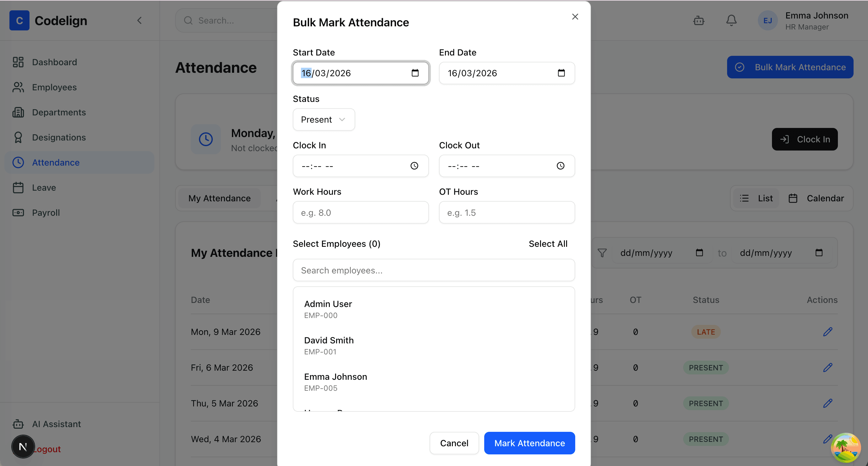Collapse the sidebar with the chevron

click(x=140, y=20)
